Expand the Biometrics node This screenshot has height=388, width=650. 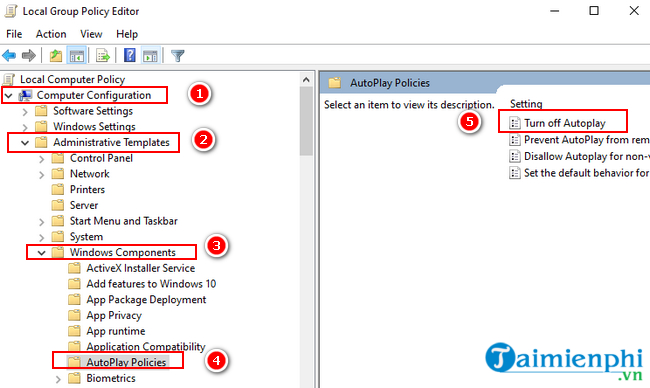tap(58, 379)
